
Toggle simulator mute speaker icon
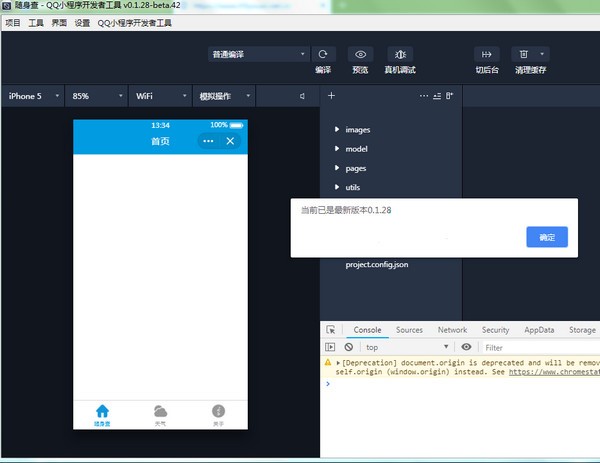pyautogui.click(x=302, y=96)
